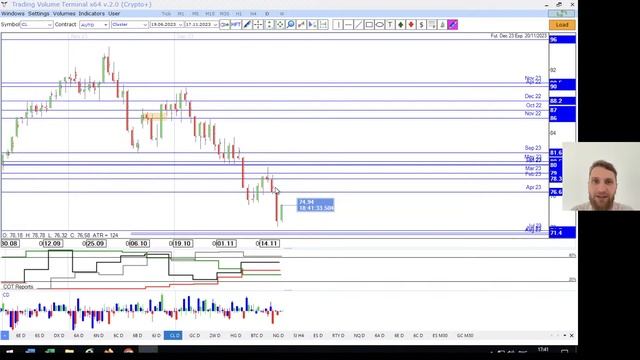Select the text T annotation tool
The height and width of the screenshot is (360, 640).
point(390,25)
